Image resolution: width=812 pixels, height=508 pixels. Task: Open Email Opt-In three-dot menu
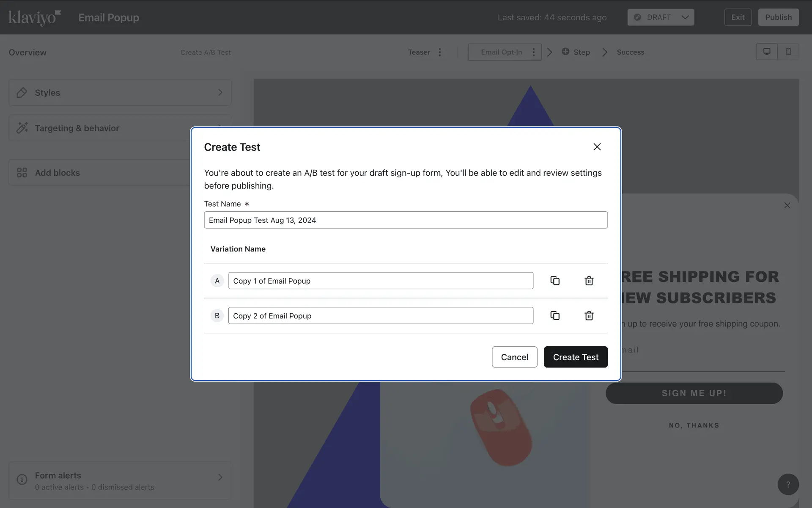[x=533, y=52]
